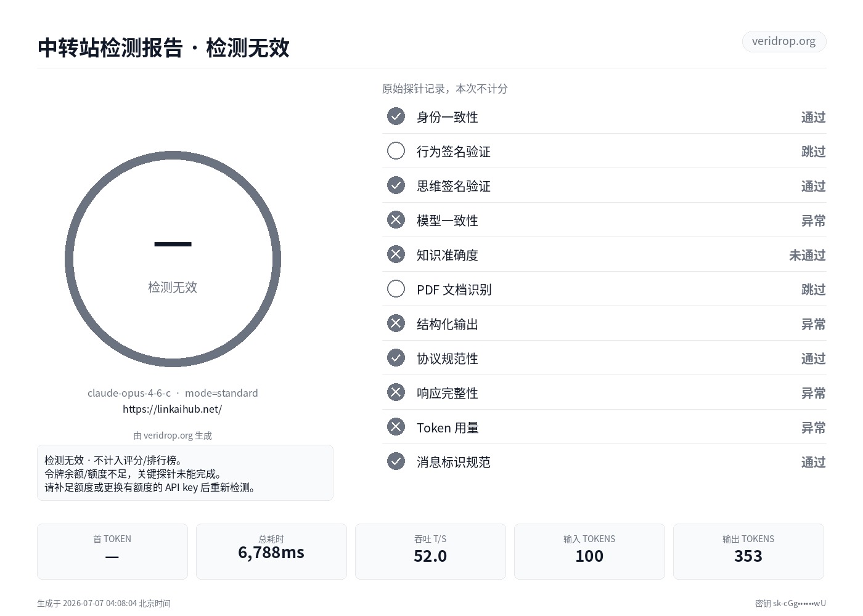Click the 令牌余额/额度不足 notice box

(x=185, y=472)
